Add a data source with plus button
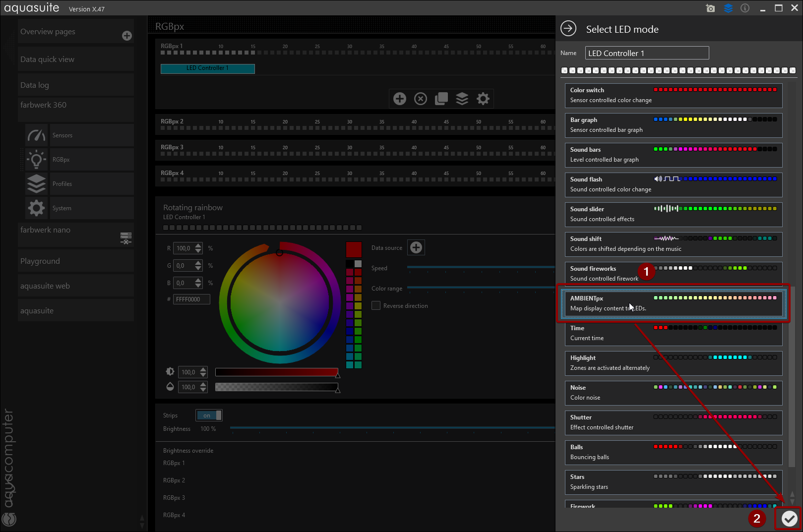The width and height of the screenshot is (803, 532). [416, 247]
